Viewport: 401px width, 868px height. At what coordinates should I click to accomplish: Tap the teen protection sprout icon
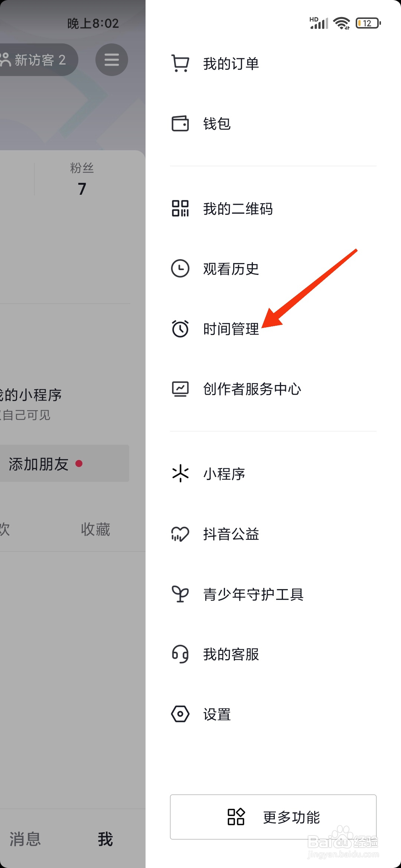[180, 594]
